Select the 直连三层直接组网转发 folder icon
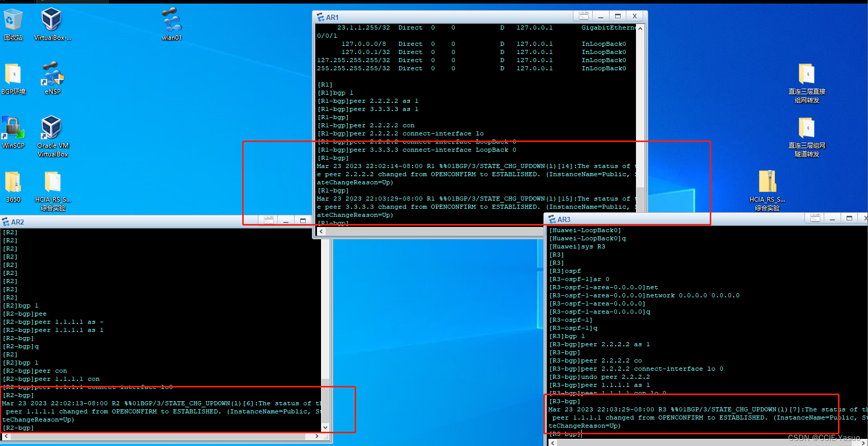The height and width of the screenshot is (446, 868). (806, 83)
